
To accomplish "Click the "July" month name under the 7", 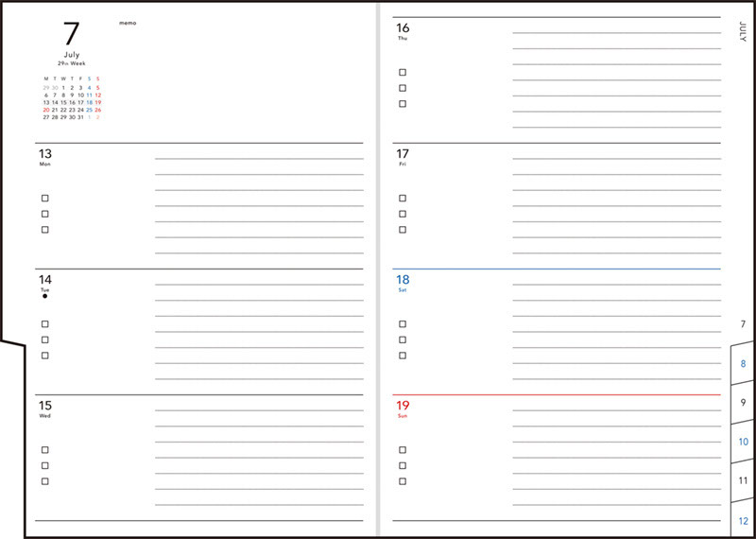I will click(x=72, y=55).
